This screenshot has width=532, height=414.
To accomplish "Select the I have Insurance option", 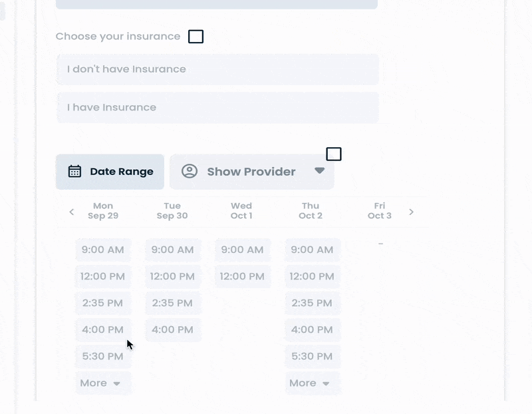I will [x=217, y=108].
